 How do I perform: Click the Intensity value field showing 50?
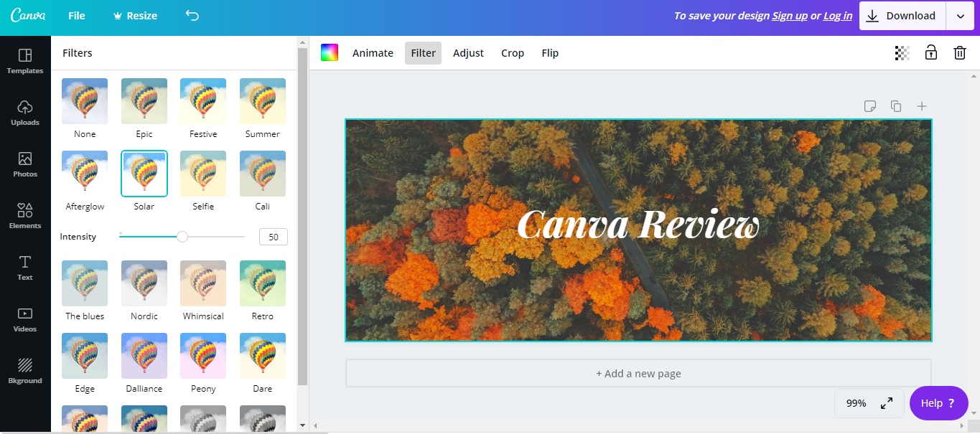pyautogui.click(x=274, y=237)
